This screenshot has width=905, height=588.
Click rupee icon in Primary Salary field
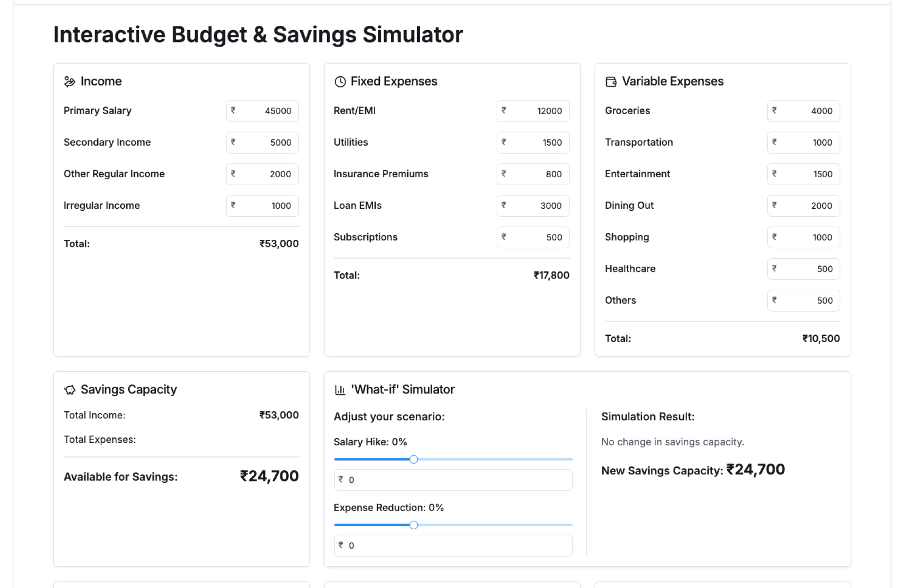click(x=233, y=110)
